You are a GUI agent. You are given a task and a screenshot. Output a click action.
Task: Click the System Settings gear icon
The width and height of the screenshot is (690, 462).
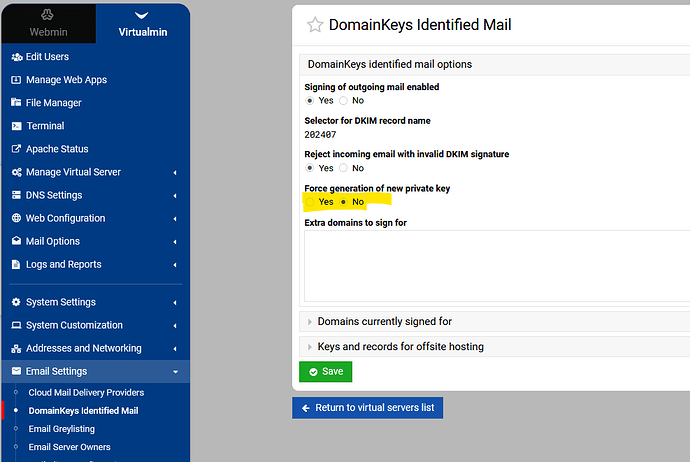(16, 302)
